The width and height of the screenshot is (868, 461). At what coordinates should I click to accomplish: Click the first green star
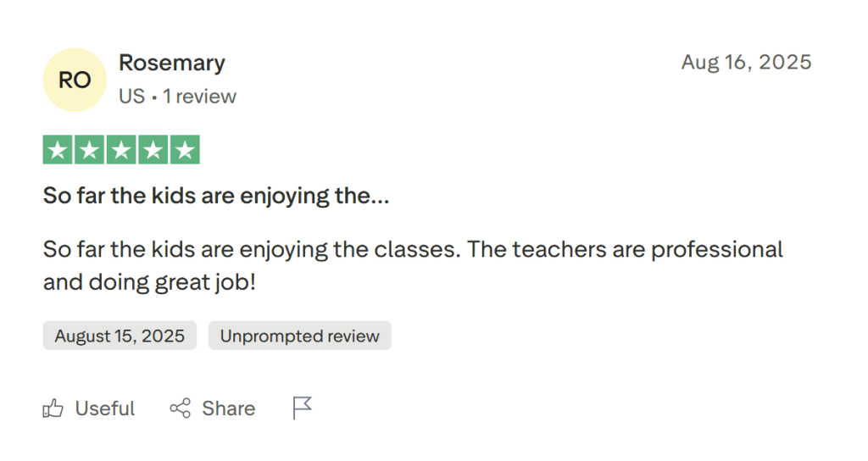coord(57,150)
